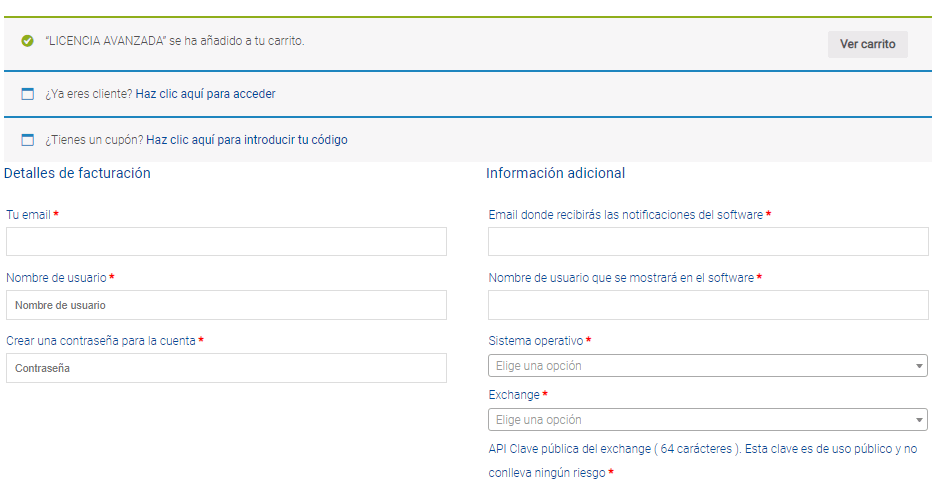
Task: Focus the 'Tu email' input field
Action: pos(226,242)
